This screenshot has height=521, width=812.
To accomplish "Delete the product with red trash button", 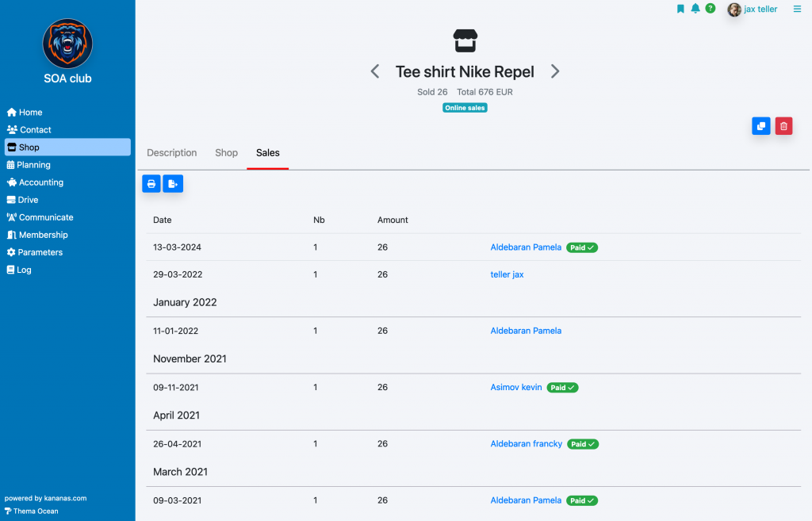I will point(783,126).
